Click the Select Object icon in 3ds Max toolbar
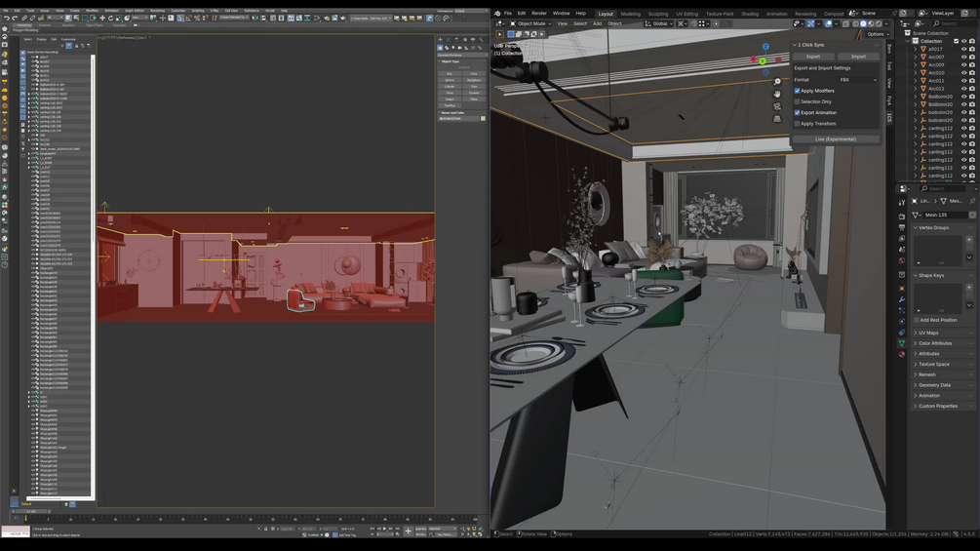Screen dimensions: 980x551 (x=68, y=19)
